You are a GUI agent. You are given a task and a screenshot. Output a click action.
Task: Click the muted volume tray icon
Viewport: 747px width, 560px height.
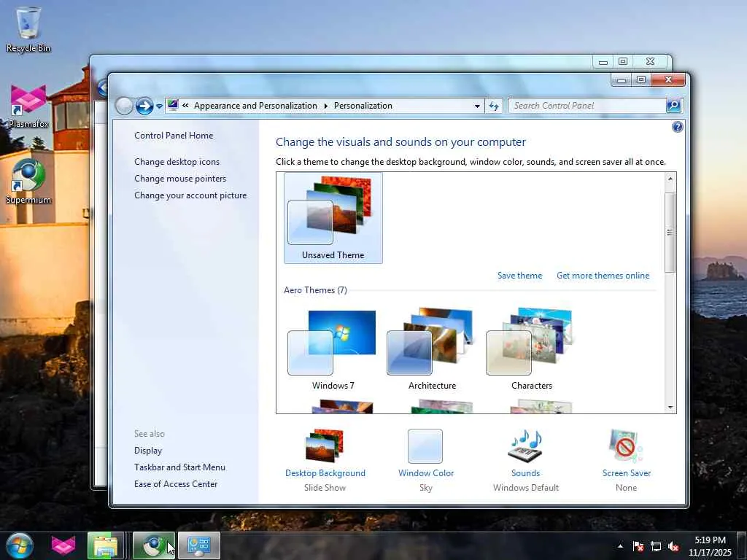pos(673,546)
